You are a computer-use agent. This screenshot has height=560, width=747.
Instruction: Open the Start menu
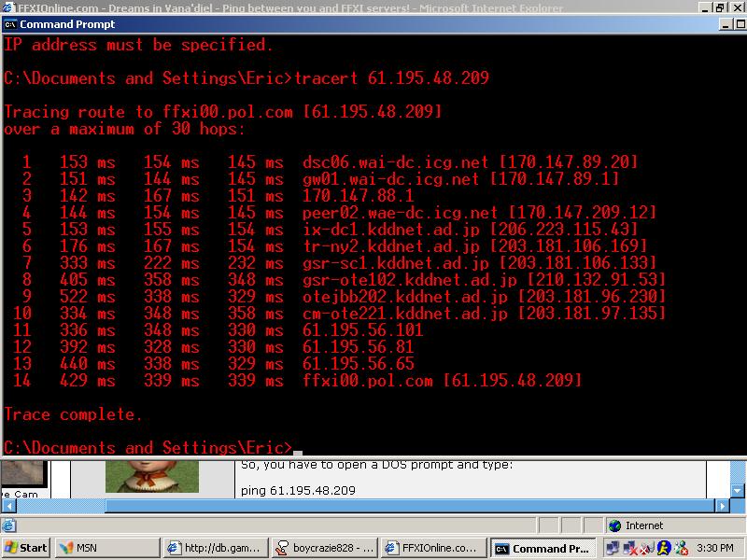pyautogui.click(x=26, y=548)
